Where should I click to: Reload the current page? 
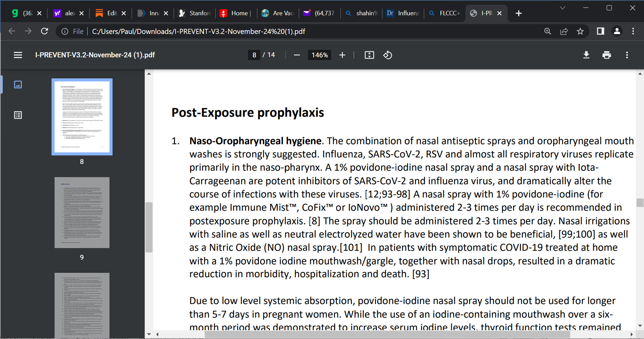(x=44, y=31)
